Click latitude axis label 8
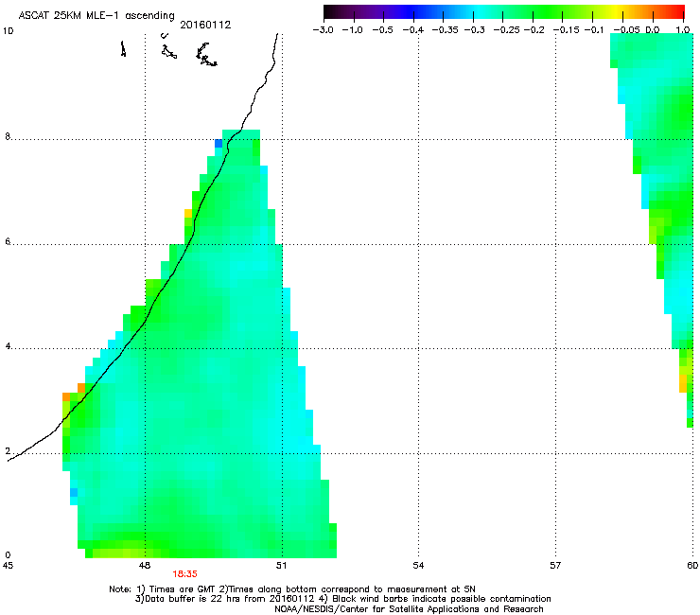The width and height of the screenshot is (700, 615). click(8, 136)
